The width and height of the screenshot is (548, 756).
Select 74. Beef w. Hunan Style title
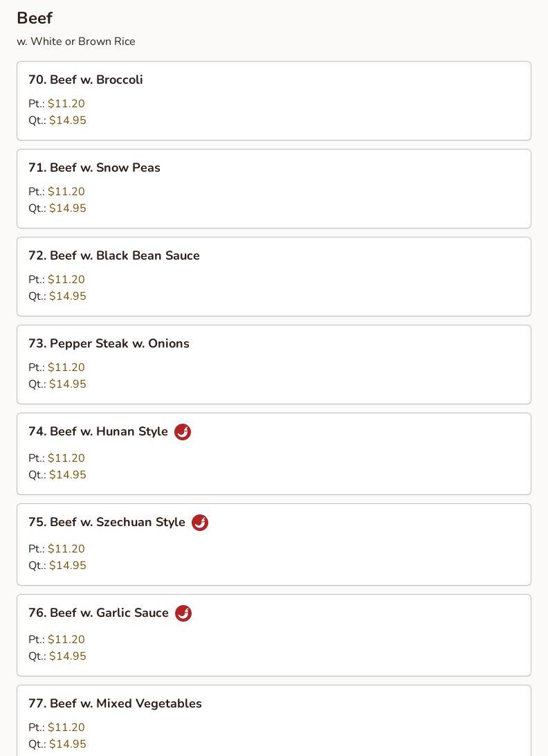(x=98, y=431)
